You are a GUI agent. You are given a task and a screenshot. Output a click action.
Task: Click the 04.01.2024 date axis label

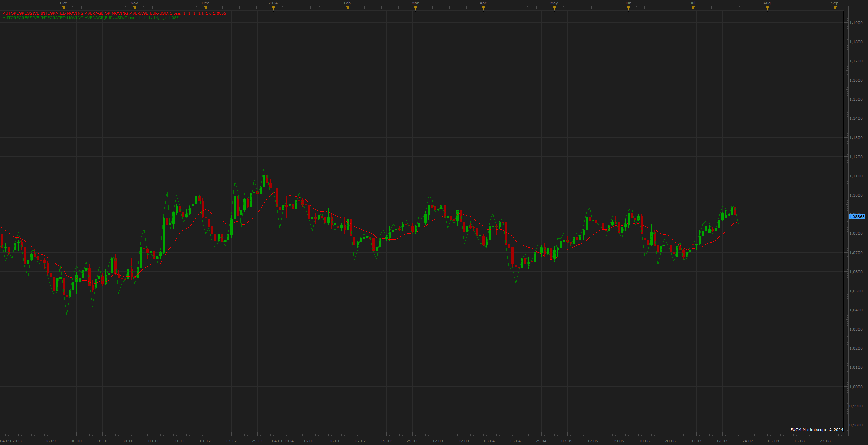coord(283,441)
